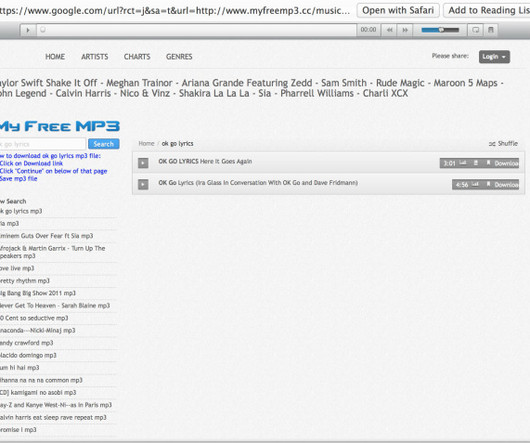Start playback with the top player play button
The height and width of the screenshot is (443, 530).
pos(28,30)
